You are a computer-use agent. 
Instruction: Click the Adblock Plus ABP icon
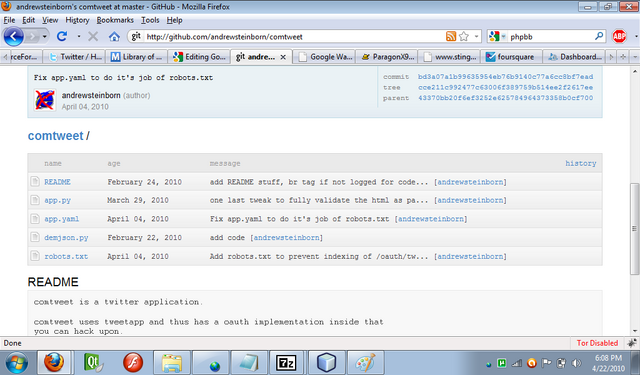click(619, 36)
